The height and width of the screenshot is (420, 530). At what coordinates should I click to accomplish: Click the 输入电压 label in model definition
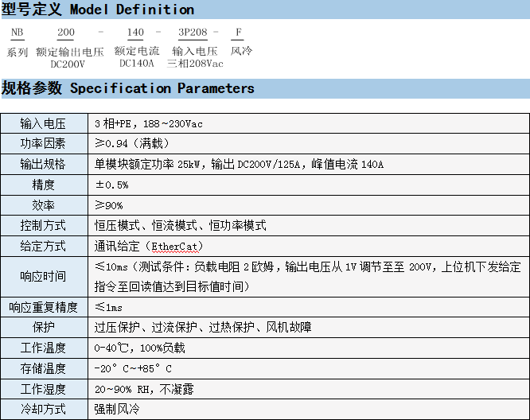click(195, 51)
